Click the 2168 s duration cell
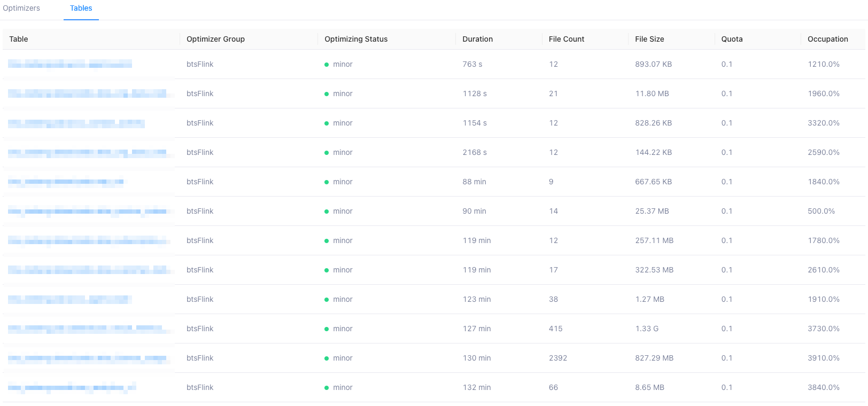Screen dimensions: 868x406 [475, 152]
